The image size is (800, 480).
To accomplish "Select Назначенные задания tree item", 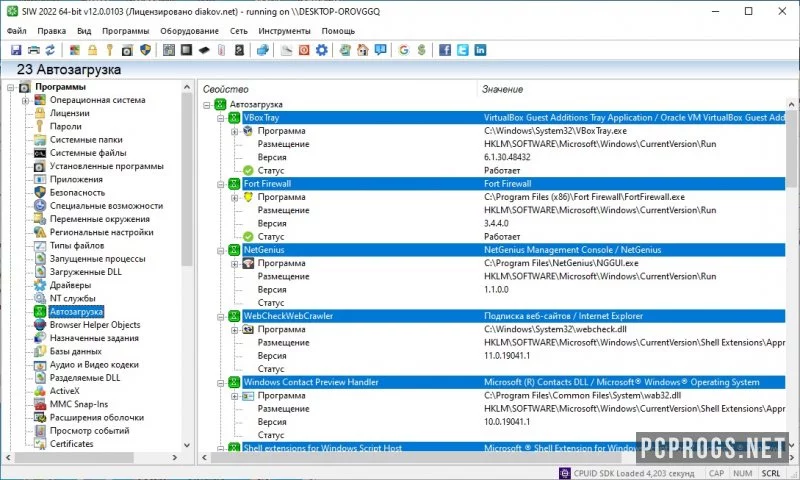I will 94,338.
